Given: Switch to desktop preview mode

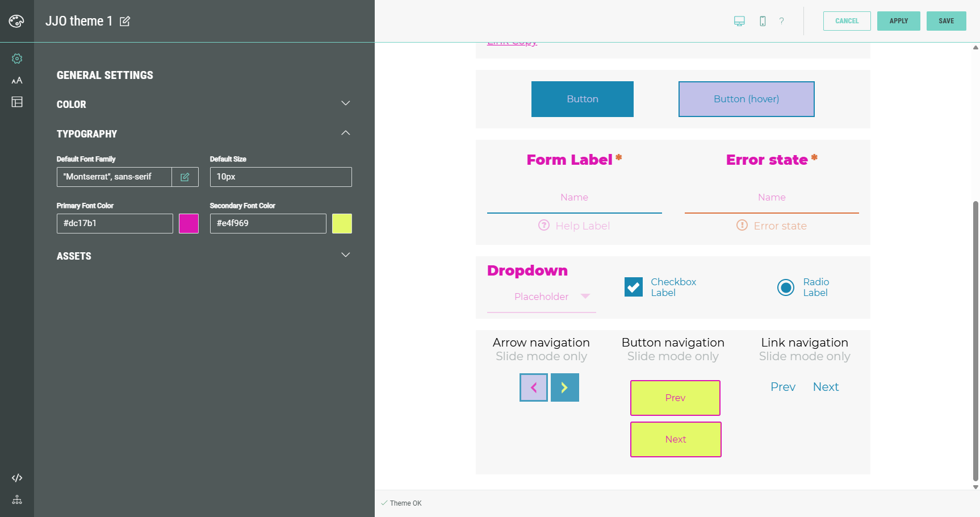Looking at the screenshot, I should (x=739, y=21).
